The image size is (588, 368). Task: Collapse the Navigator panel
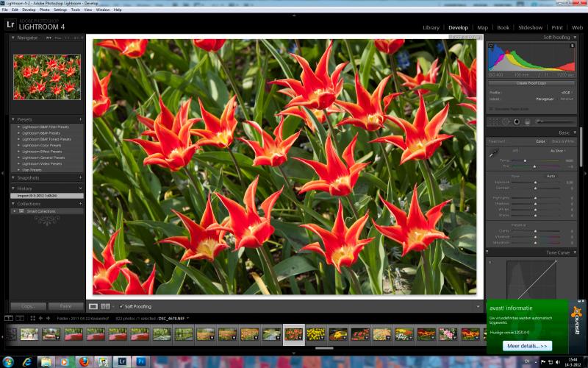[x=13, y=38]
